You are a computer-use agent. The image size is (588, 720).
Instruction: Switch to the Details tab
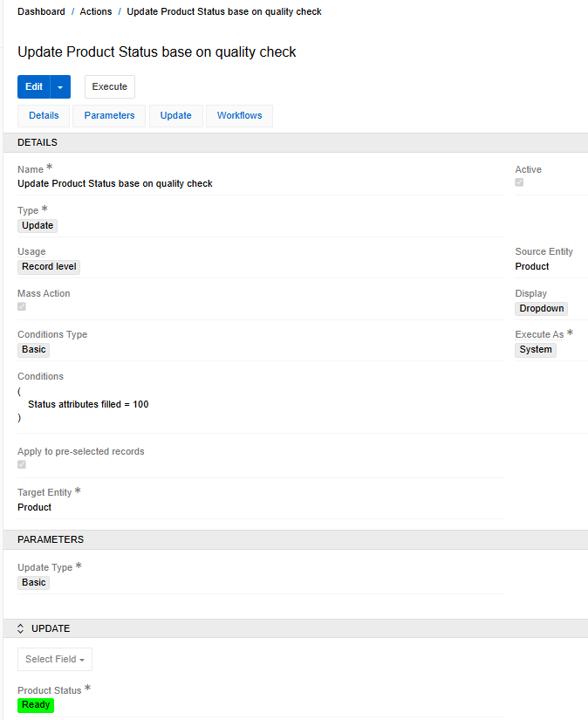[x=44, y=116]
